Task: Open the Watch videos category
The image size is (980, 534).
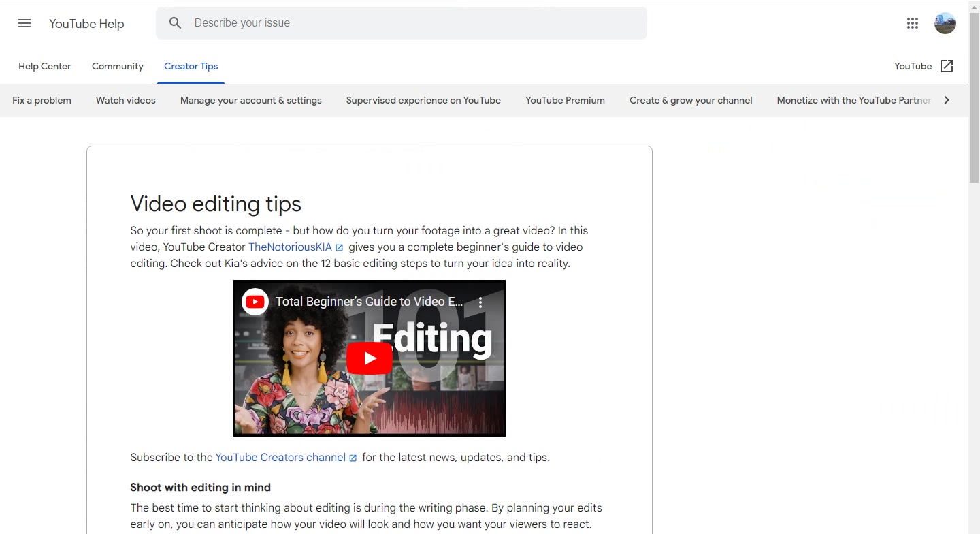Action: tap(126, 100)
